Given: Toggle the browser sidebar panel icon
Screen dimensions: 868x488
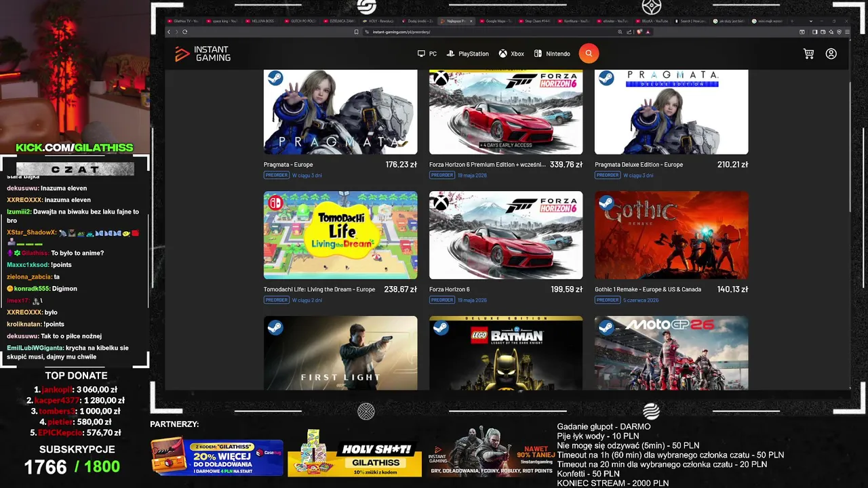Looking at the screenshot, I should click(814, 32).
